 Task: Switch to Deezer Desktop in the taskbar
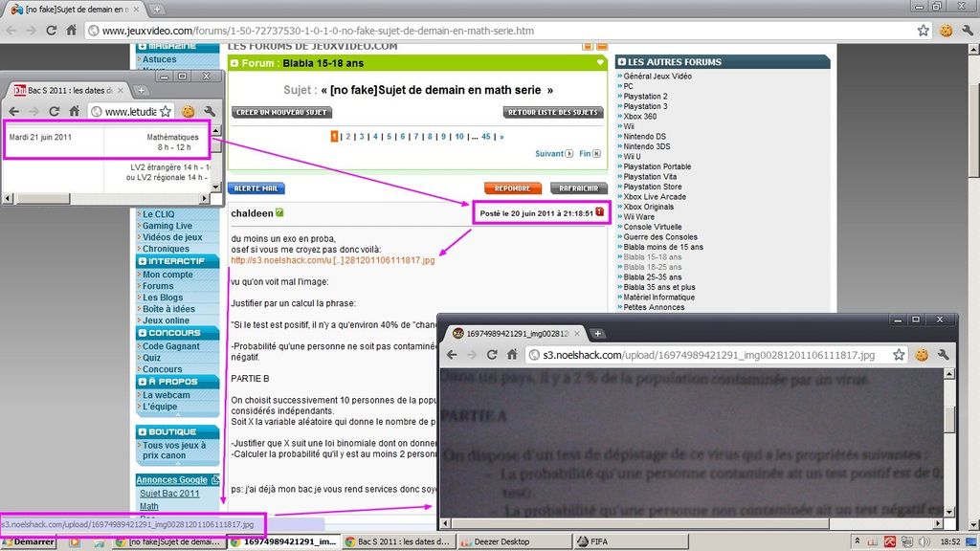pyautogui.click(x=513, y=541)
